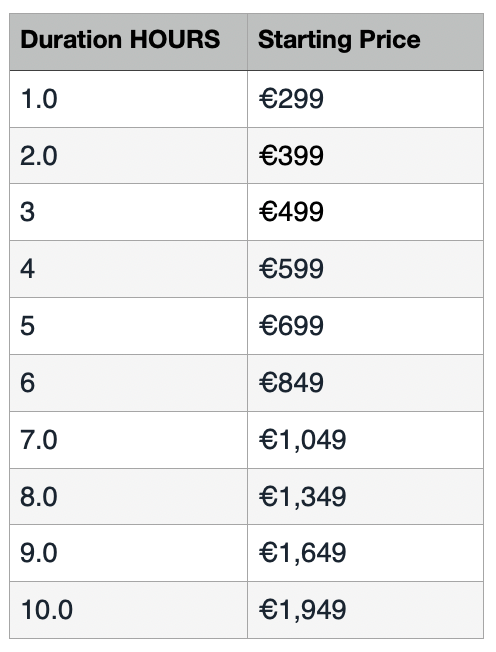Select the 9.0 duration cell

click(x=128, y=553)
